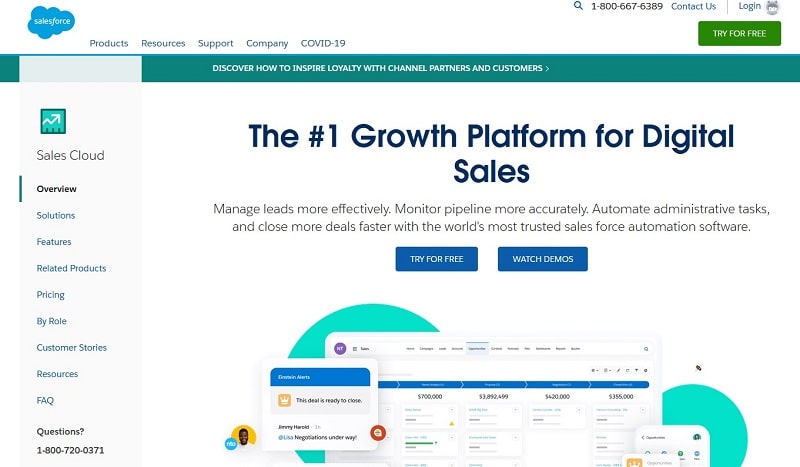Go to Features in sidebar
The image size is (800, 467).
tap(54, 242)
